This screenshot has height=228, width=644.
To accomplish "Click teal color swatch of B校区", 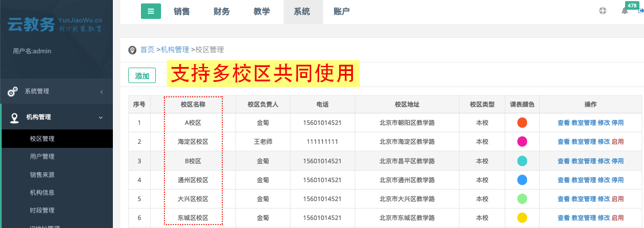I will 522,160.
